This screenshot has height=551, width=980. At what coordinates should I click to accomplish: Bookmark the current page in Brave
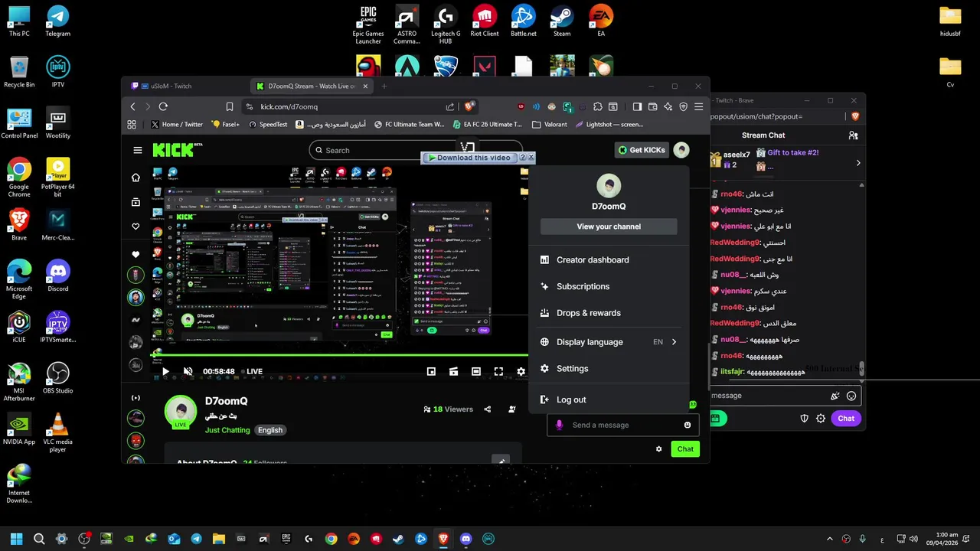[x=229, y=106]
